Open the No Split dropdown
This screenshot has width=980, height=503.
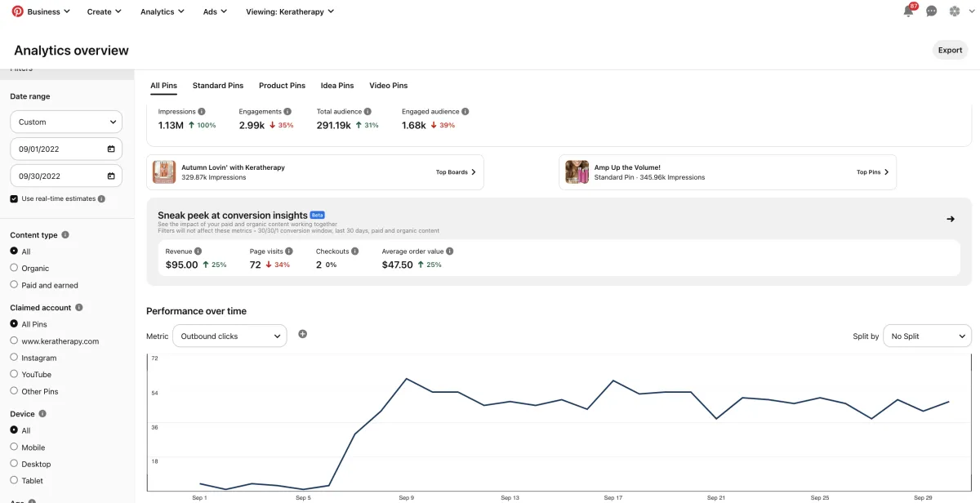coord(928,336)
